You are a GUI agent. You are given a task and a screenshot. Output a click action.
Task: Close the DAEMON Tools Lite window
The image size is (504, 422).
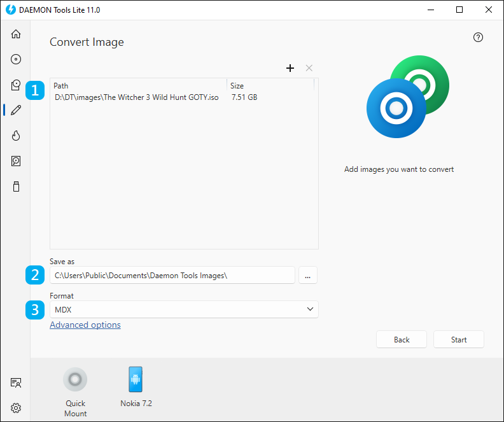(x=489, y=10)
